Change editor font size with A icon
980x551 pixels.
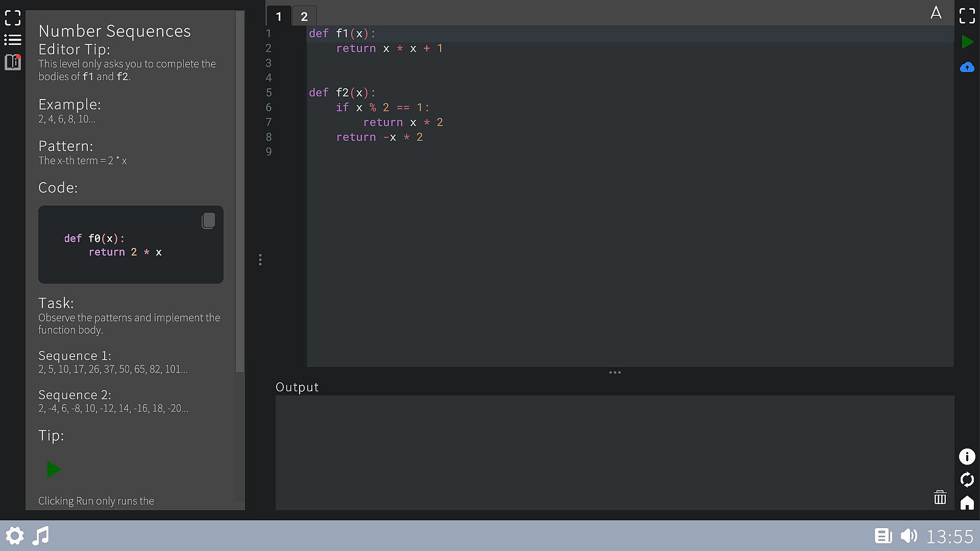click(936, 13)
